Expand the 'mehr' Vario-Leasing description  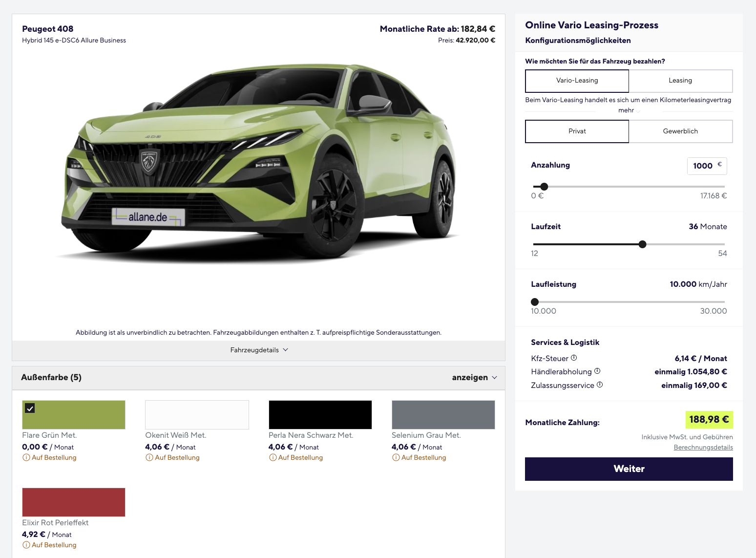(629, 110)
